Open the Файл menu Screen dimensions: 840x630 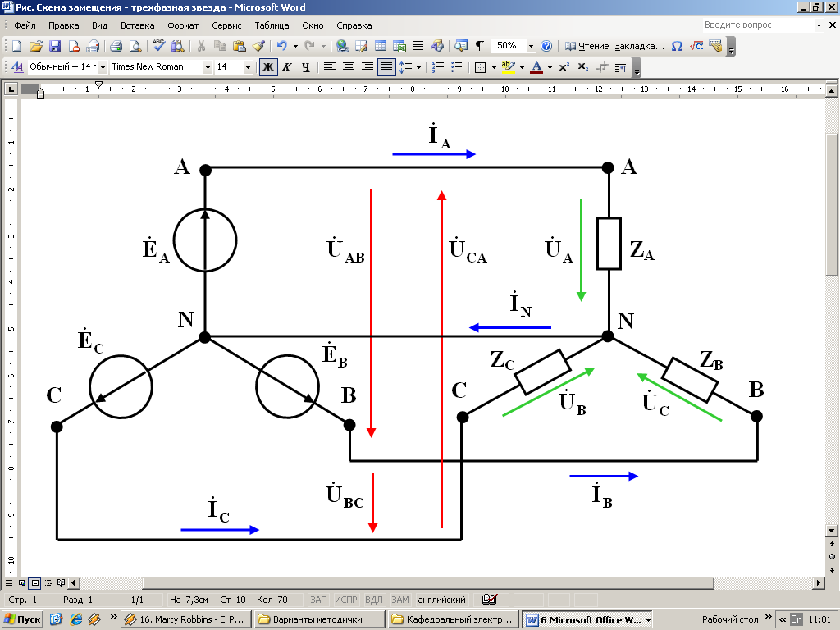tap(25, 25)
